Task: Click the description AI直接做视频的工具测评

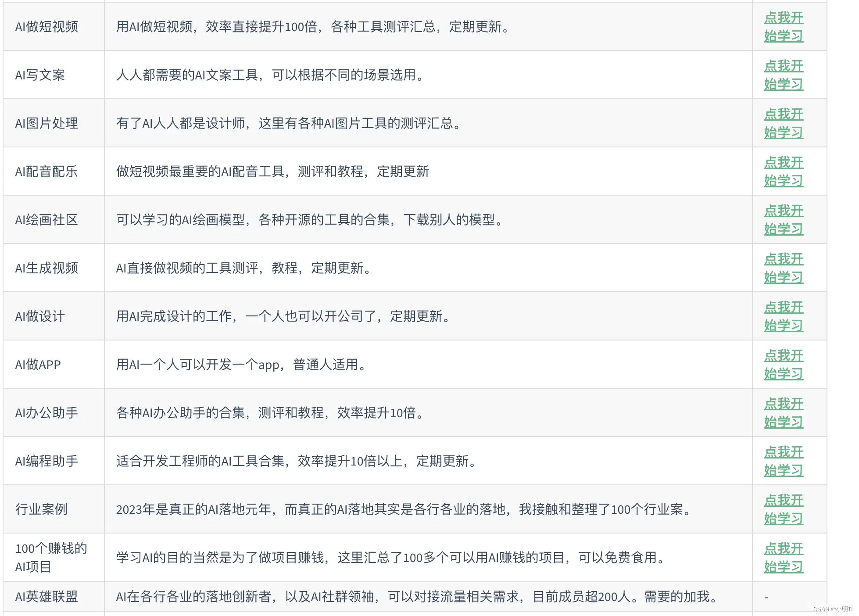Action: pos(245,268)
